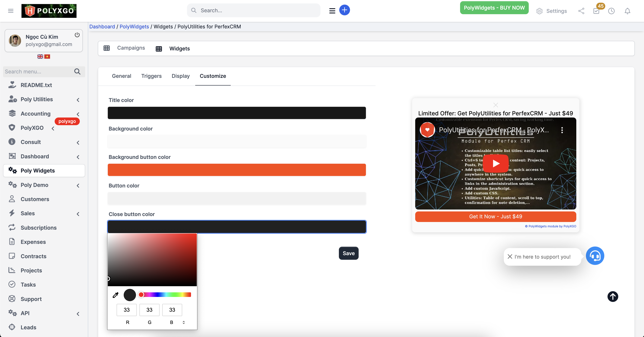This screenshot has height=337, width=644.
Task: Click the G value input field
Action: (149, 310)
